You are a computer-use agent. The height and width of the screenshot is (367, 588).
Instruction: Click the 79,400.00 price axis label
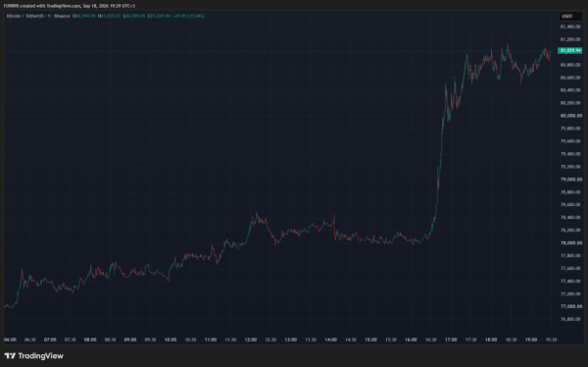[x=571, y=154]
